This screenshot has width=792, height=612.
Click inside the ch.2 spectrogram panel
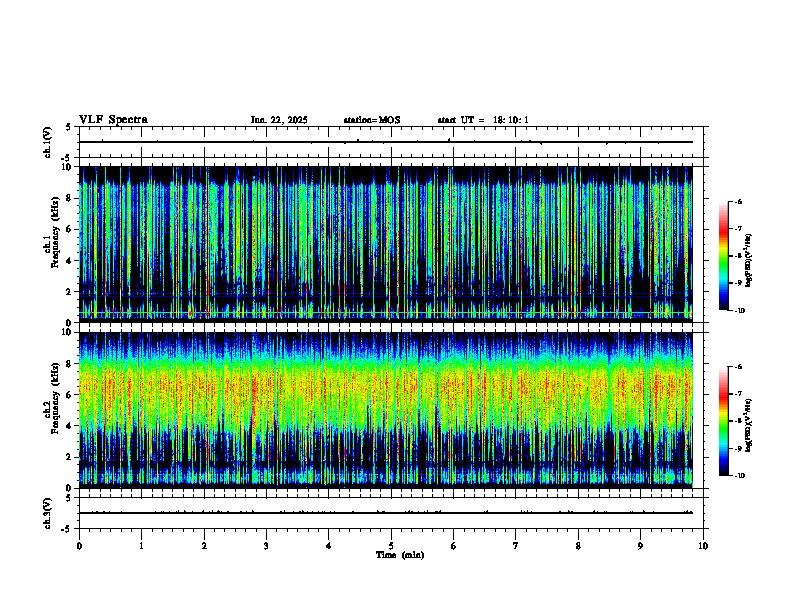391,410
